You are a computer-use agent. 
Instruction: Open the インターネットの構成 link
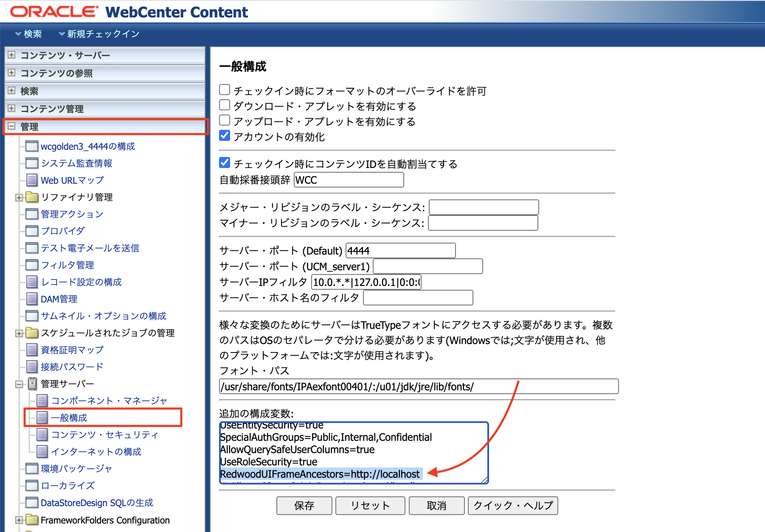click(96, 452)
